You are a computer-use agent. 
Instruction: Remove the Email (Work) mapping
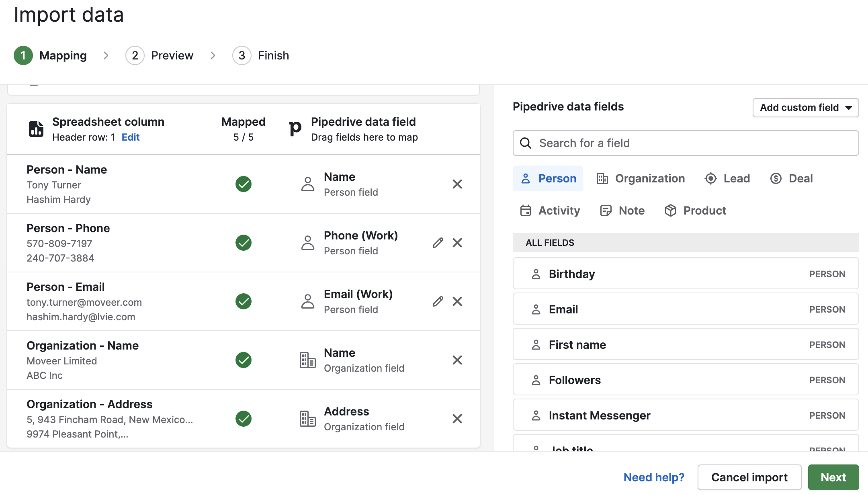(x=457, y=301)
